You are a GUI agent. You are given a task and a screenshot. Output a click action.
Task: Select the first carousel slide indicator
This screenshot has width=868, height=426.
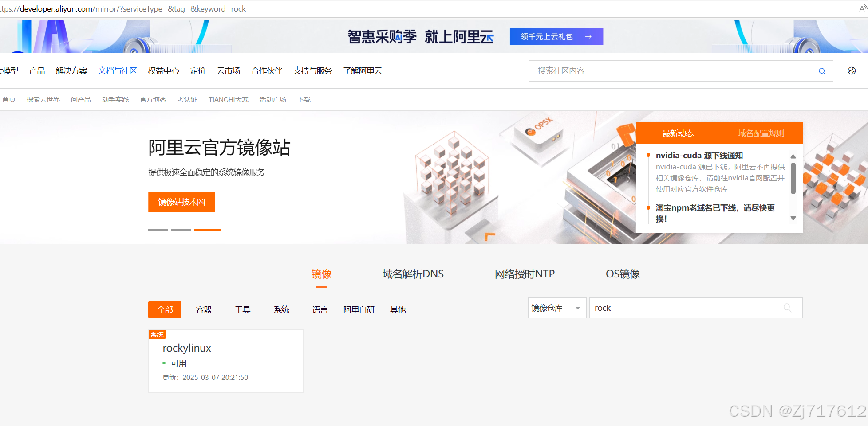(158, 229)
